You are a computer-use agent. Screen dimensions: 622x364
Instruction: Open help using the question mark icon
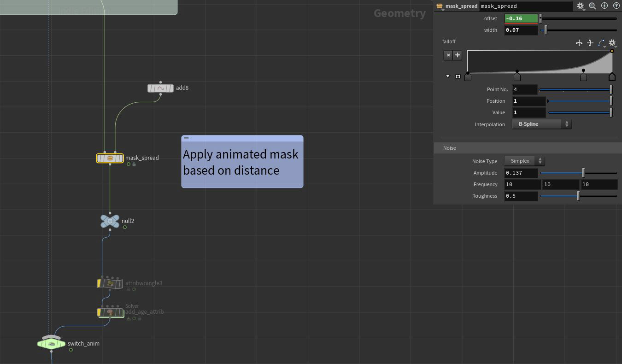coord(616,6)
